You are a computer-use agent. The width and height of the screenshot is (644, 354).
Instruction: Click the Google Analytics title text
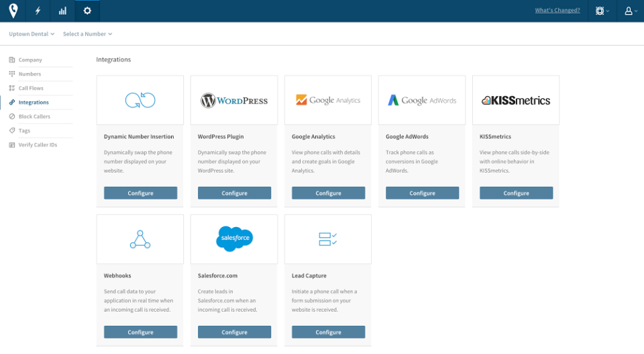click(x=313, y=136)
